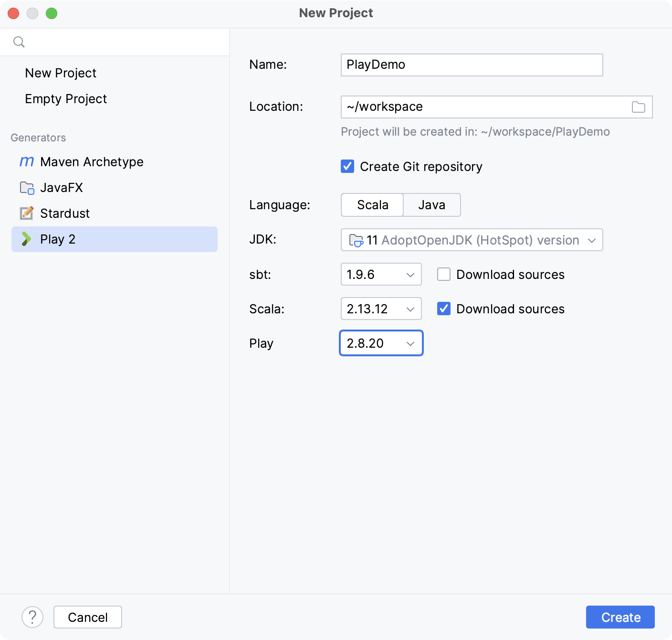Expand the Play version 2.8.20 dropdown
672x640 pixels.
click(381, 343)
